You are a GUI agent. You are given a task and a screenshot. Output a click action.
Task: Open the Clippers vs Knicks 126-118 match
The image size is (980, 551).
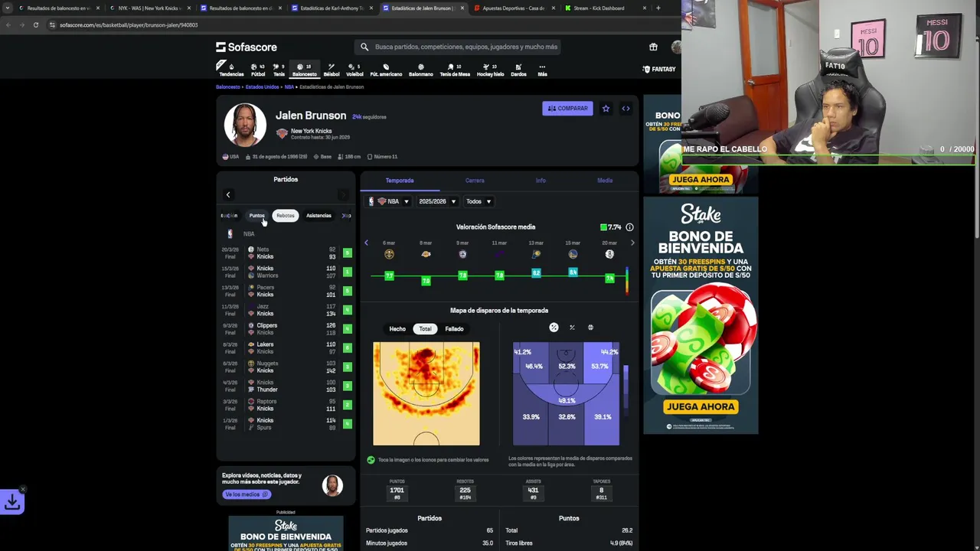click(285, 329)
